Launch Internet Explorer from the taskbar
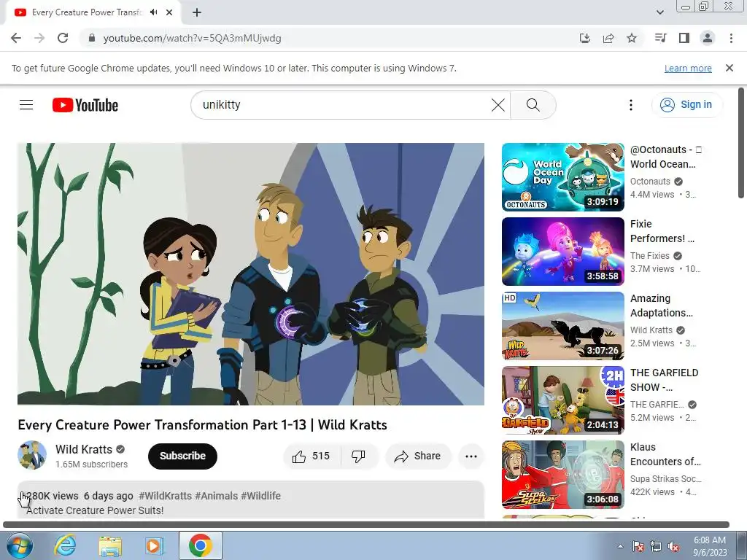The width and height of the screenshot is (747, 560). tap(65, 545)
